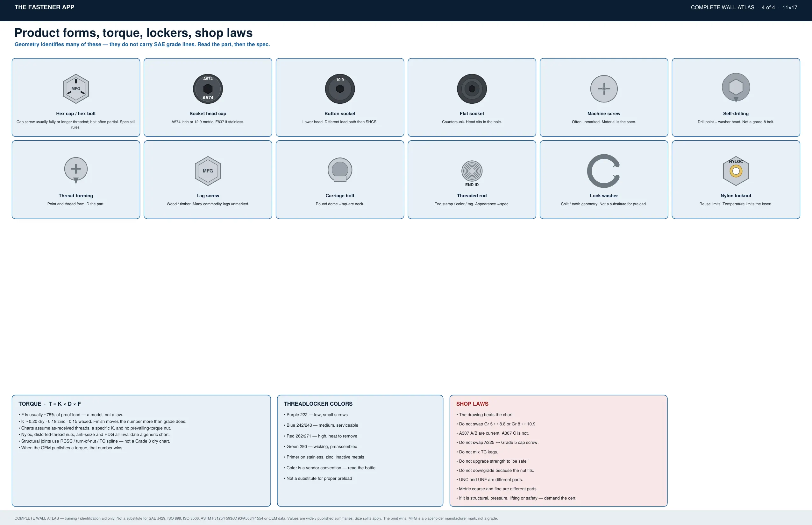Click the Machine screw cross-head icon
This screenshot has height=525, width=812.
click(x=604, y=89)
